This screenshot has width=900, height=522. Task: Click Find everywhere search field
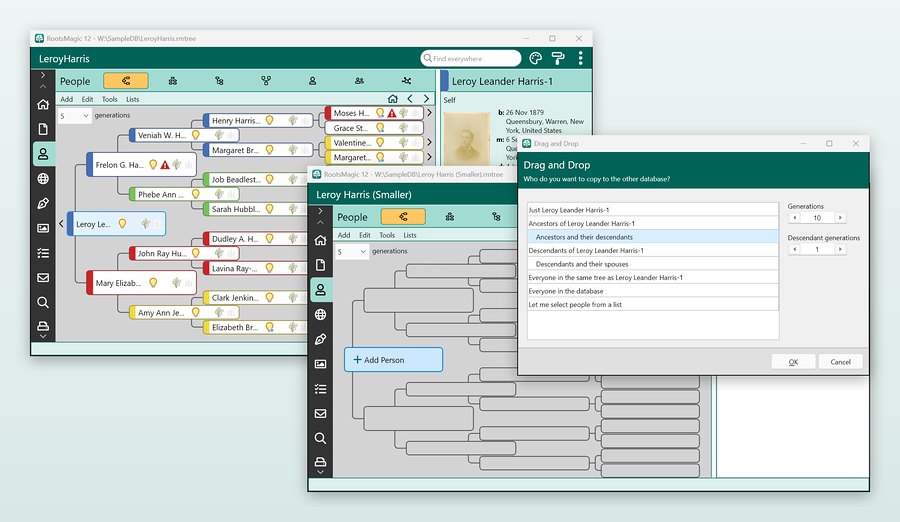coord(471,58)
